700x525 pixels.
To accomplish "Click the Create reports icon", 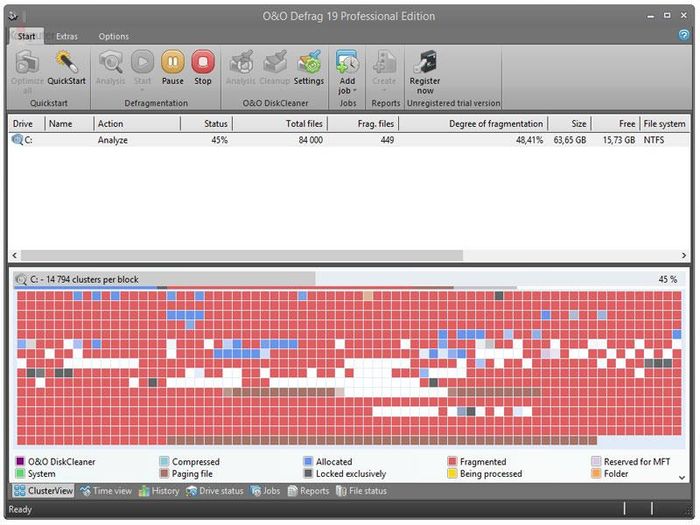I will (x=384, y=62).
